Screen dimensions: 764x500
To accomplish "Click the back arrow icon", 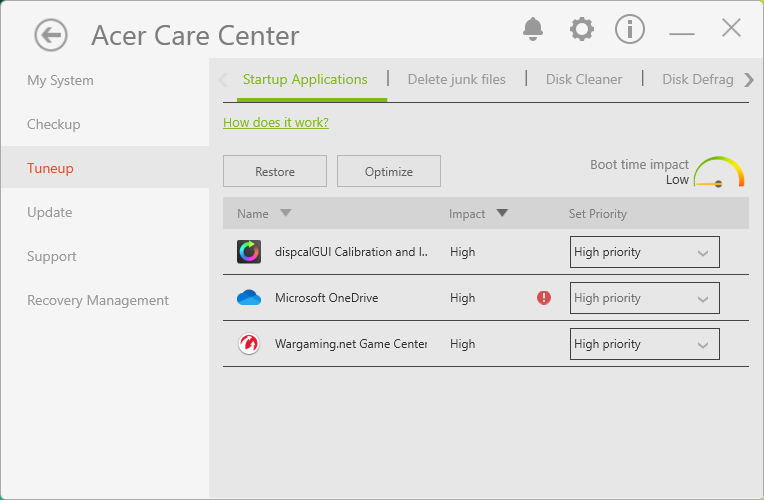I will click(50, 36).
